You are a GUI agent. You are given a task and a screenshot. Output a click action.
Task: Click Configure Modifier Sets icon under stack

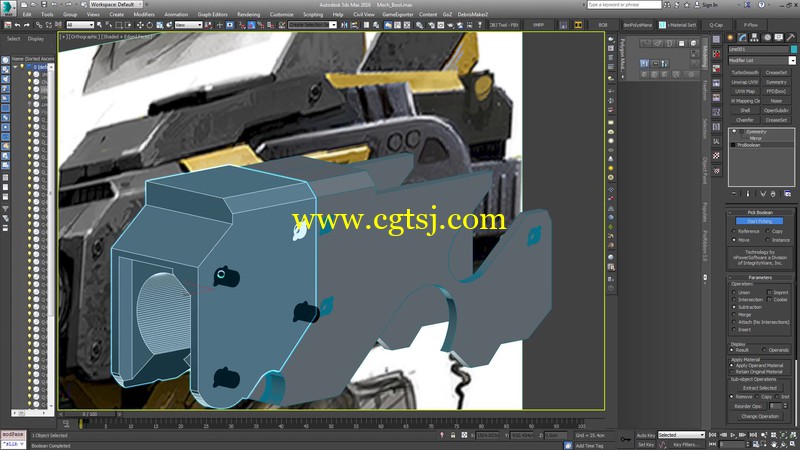[788, 194]
